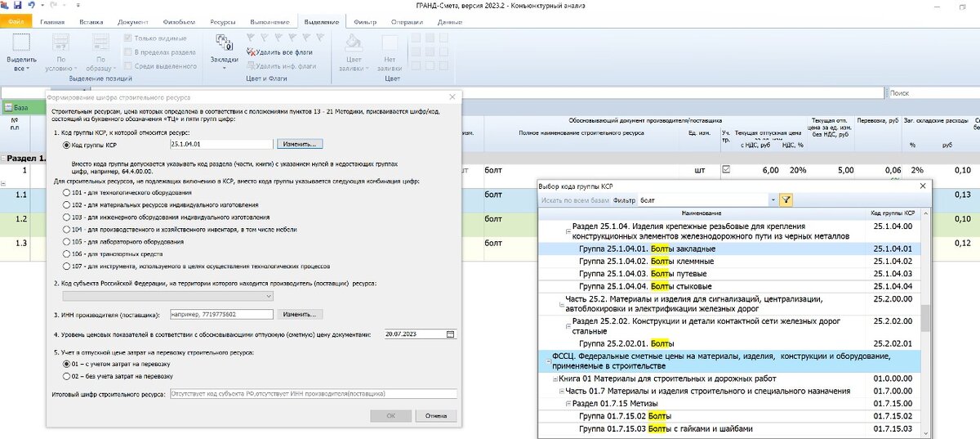Click scroll-down arrow of КСР list
This screenshot has height=439, width=980.
(925, 433)
